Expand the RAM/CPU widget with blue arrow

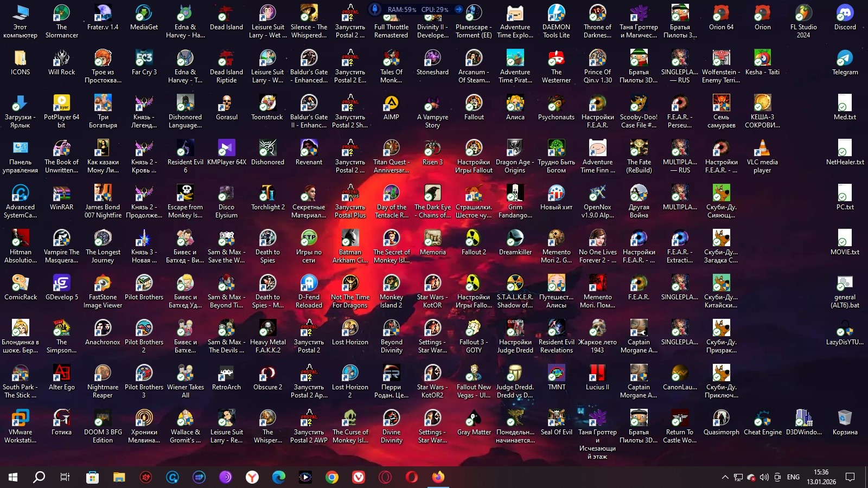point(458,9)
